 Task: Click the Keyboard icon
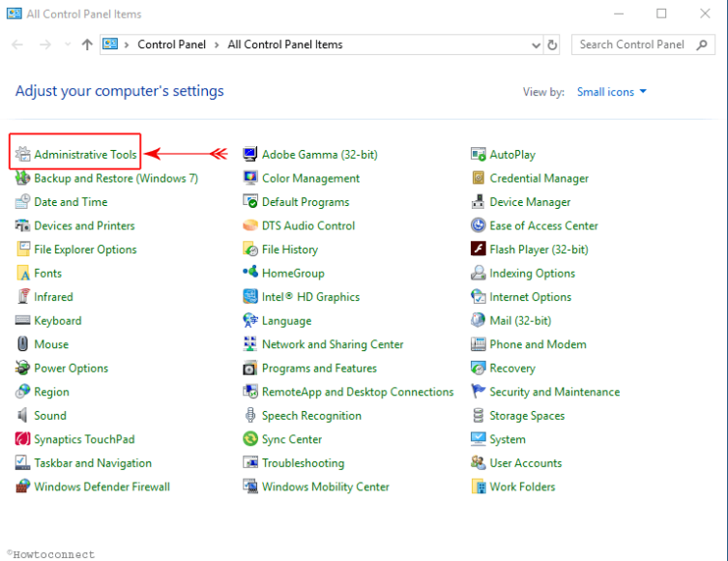pyautogui.click(x=23, y=320)
